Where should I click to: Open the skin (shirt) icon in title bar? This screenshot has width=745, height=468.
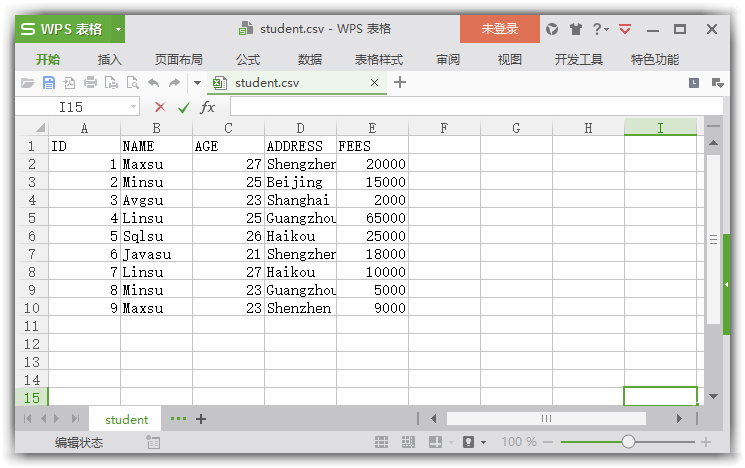pyautogui.click(x=576, y=29)
